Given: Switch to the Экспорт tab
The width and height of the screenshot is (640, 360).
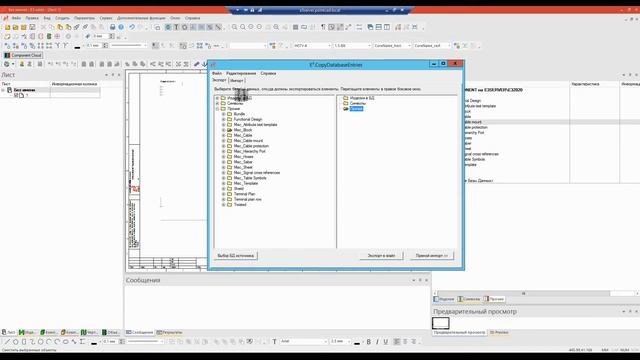Looking at the screenshot, I should [x=219, y=80].
